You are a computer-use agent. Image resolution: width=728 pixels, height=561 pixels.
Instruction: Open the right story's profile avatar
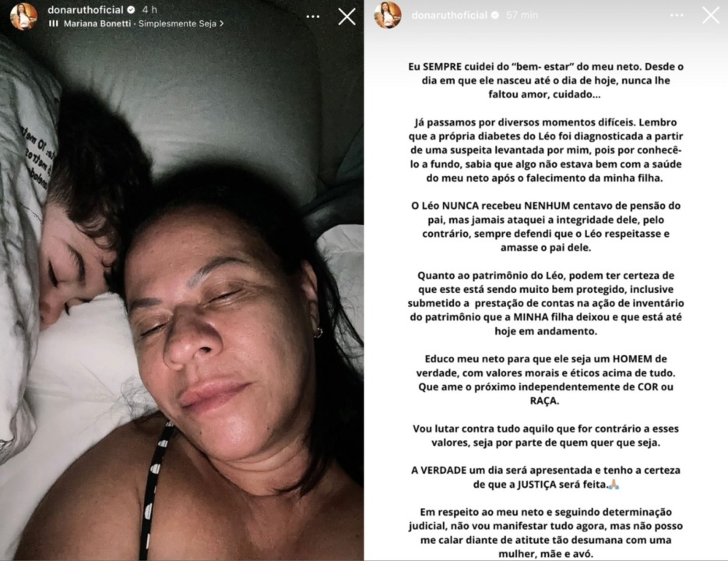(388, 15)
